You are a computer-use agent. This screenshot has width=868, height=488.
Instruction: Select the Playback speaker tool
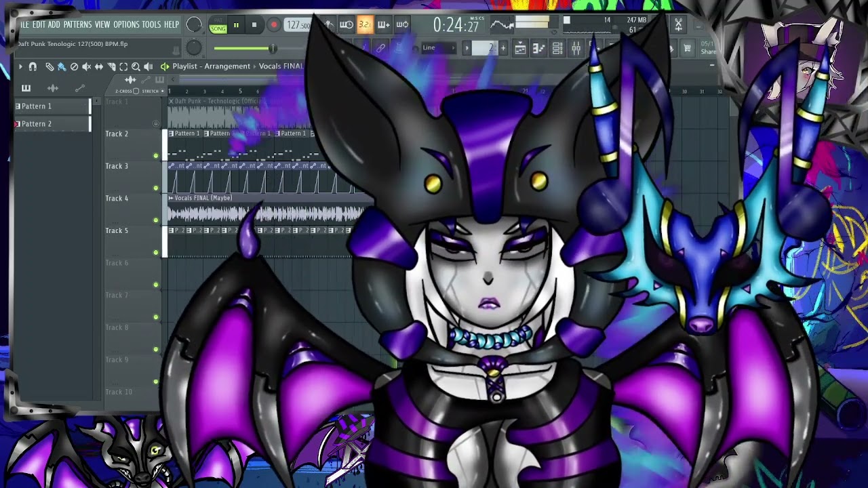pyautogui.click(x=148, y=66)
